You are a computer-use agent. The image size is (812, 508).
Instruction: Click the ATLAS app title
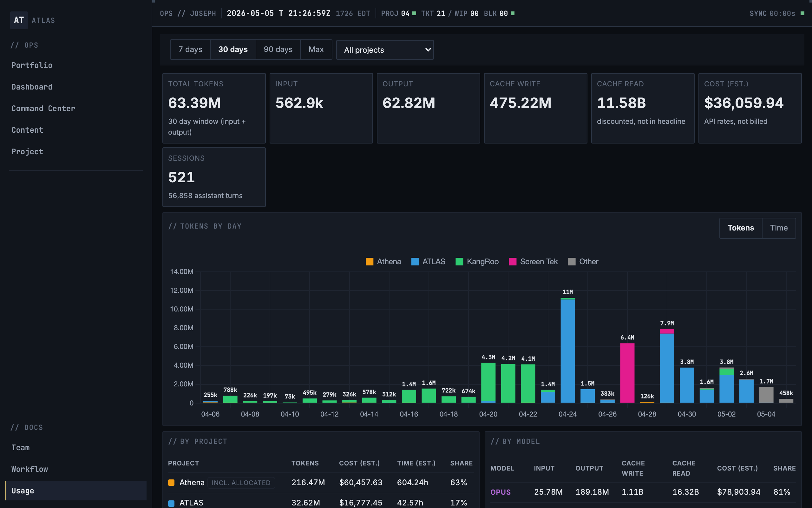43,21
